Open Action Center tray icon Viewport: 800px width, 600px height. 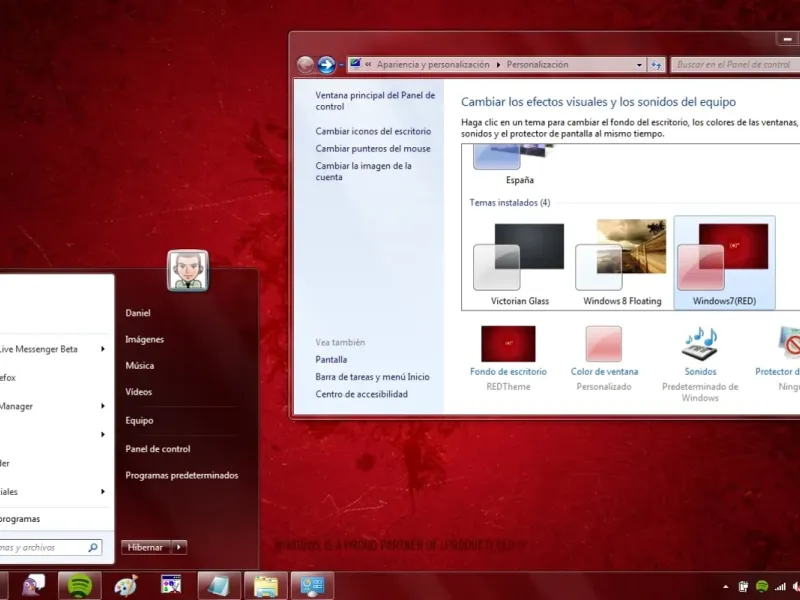pyautogui.click(x=743, y=587)
